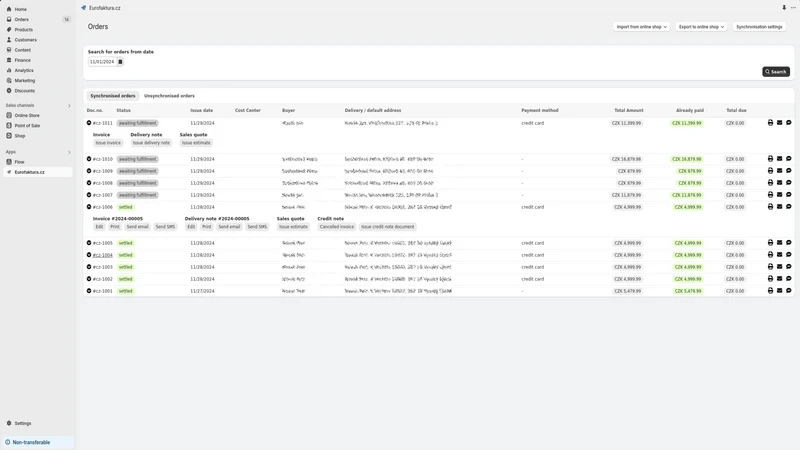Click settled status of order #cz-1001

coord(126,291)
